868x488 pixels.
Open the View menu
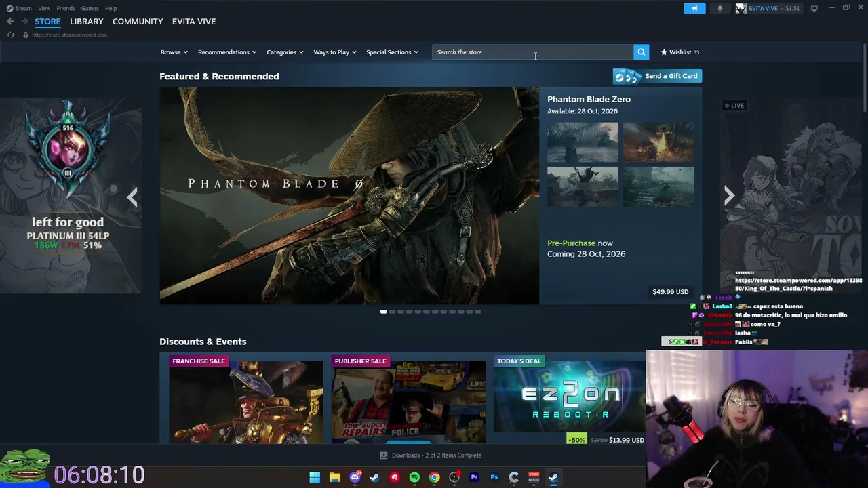pyautogui.click(x=44, y=8)
